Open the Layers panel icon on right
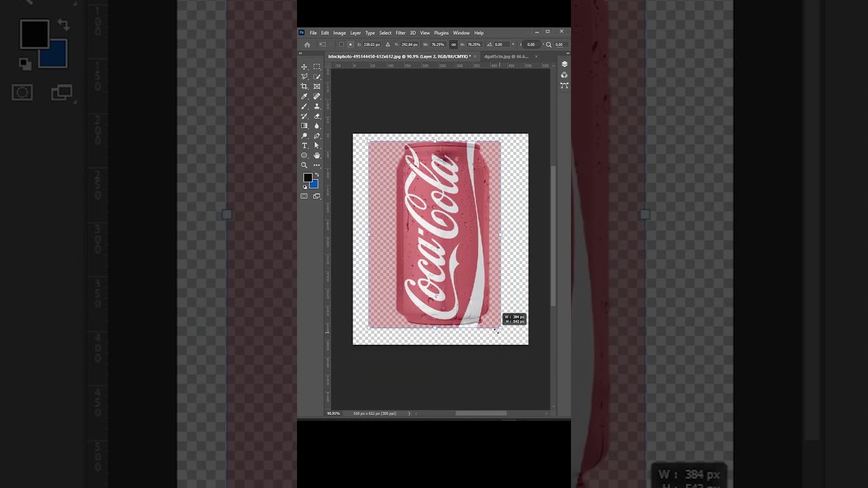Image resolution: width=868 pixels, height=488 pixels. [x=564, y=64]
